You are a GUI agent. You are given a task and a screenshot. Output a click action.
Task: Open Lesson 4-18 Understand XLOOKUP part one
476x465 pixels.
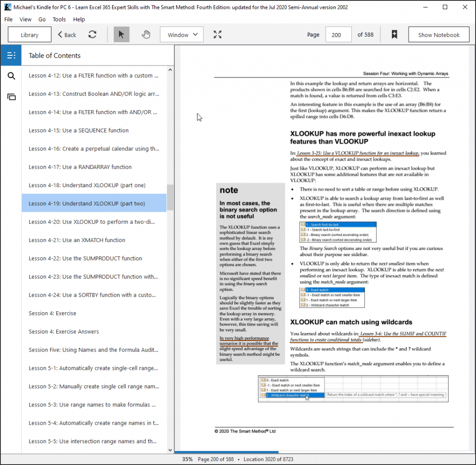tap(94, 185)
